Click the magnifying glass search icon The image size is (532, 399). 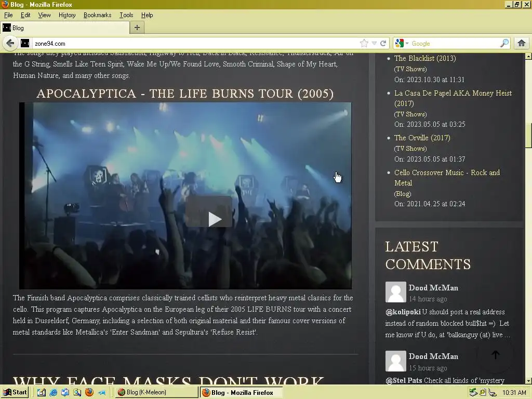coord(504,43)
